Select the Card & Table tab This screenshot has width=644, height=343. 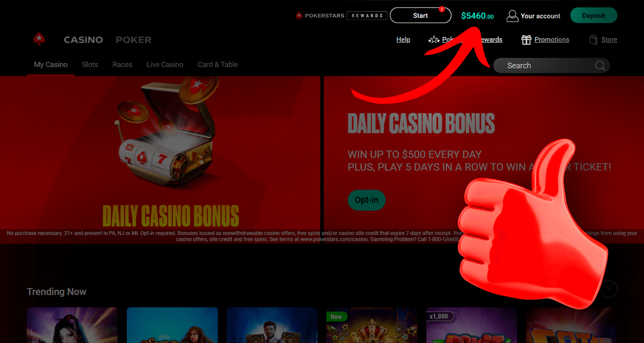tap(218, 64)
